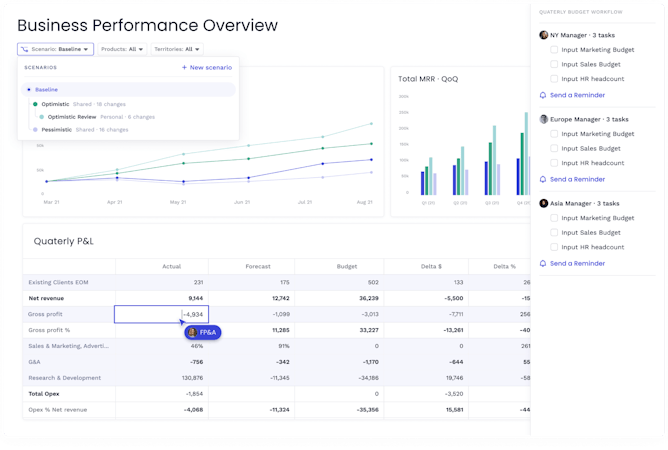Click the Total MRR · QoQ chart title
Screen dimensions: 668x450
(x=428, y=79)
